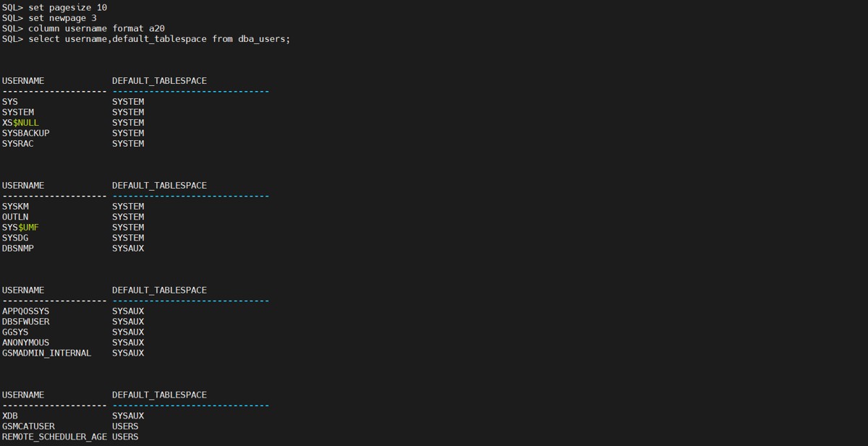Click the SYSBACKUP username row
Image resolution: width=868 pixels, height=446 pixels.
point(25,133)
